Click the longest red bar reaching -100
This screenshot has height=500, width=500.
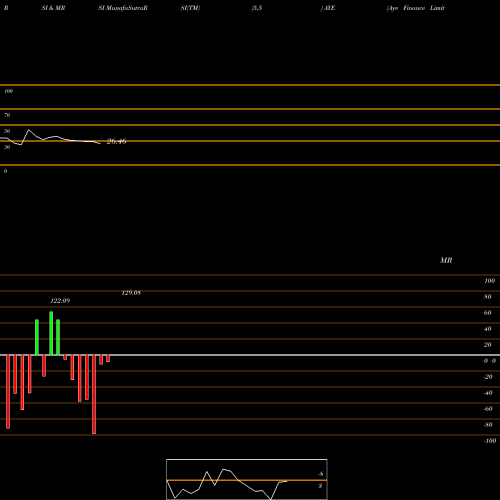94,394
